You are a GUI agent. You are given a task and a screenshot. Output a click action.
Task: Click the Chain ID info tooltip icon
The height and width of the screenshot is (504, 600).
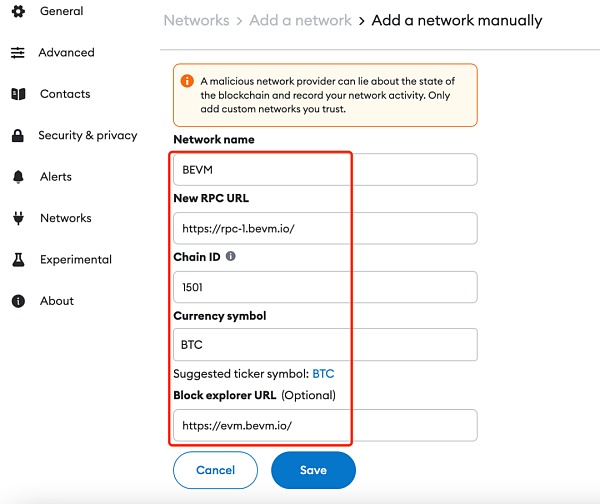pyautogui.click(x=231, y=257)
